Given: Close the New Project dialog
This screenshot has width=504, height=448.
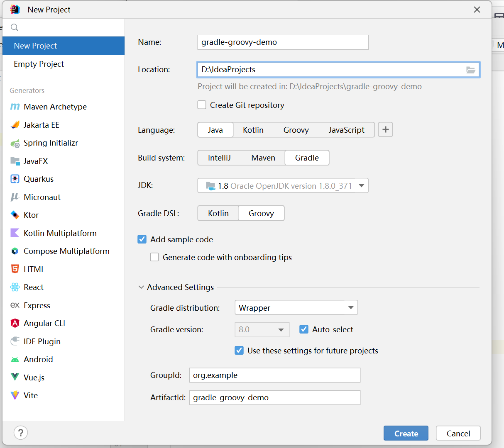Looking at the screenshot, I should 477,10.
